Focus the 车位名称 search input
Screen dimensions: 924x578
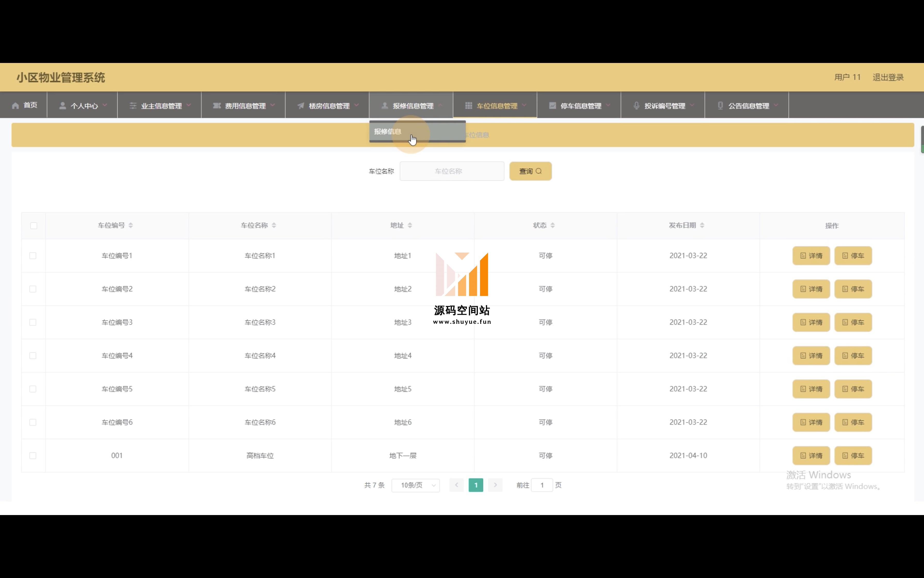point(452,171)
